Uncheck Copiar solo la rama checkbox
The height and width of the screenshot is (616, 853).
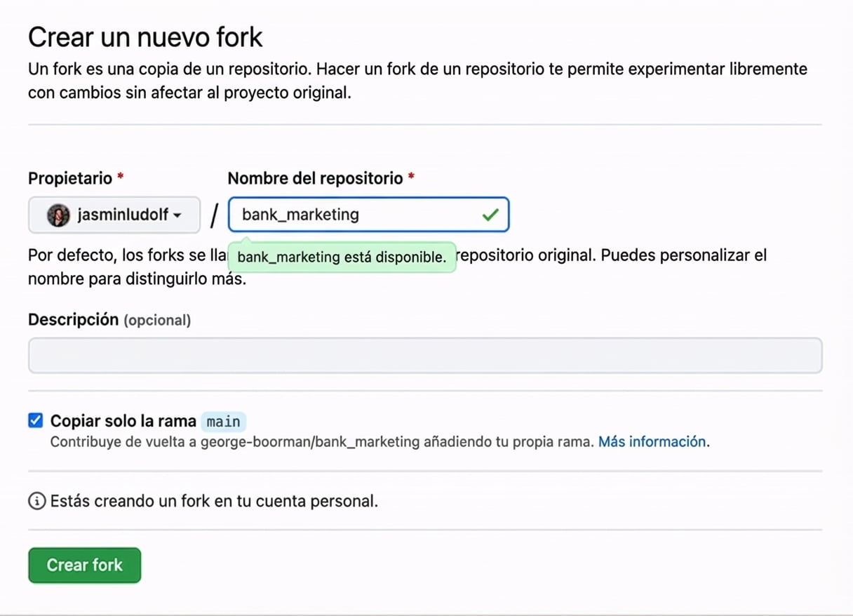pos(35,421)
